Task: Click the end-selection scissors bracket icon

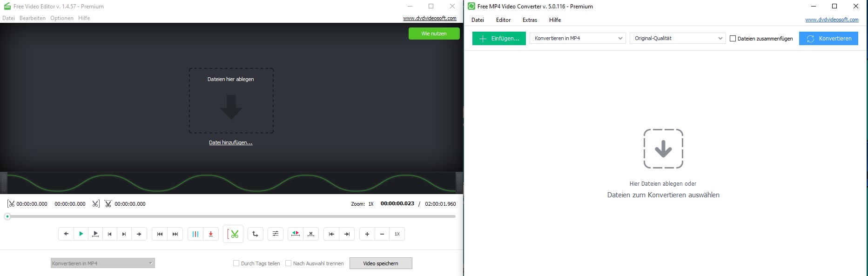Action: (x=95, y=204)
